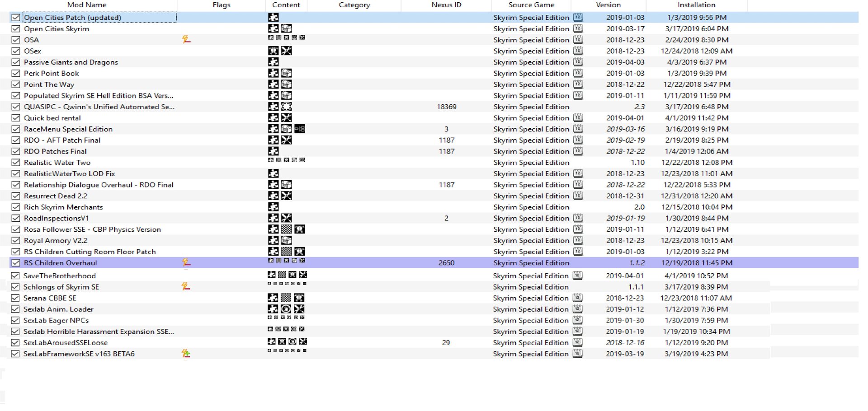Click the second content icon for Sexlab Anim. Loader
Viewport: 868px width, 411px height.
[x=286, y=309]
